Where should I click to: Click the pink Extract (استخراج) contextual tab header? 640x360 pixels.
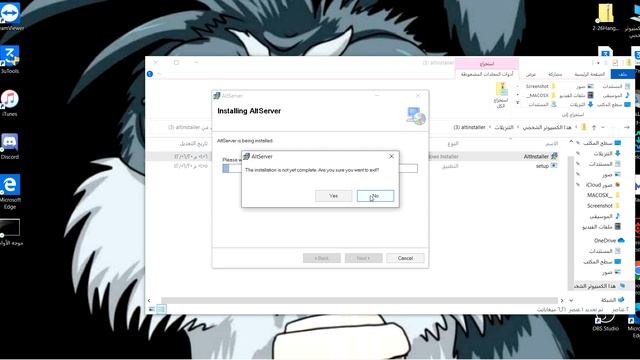click(487, 63)
